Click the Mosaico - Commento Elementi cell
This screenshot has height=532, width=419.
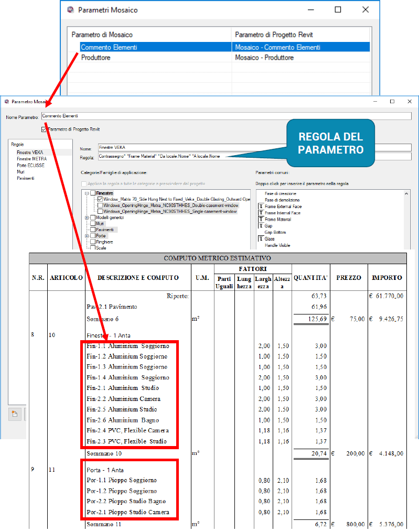point(301,47)
